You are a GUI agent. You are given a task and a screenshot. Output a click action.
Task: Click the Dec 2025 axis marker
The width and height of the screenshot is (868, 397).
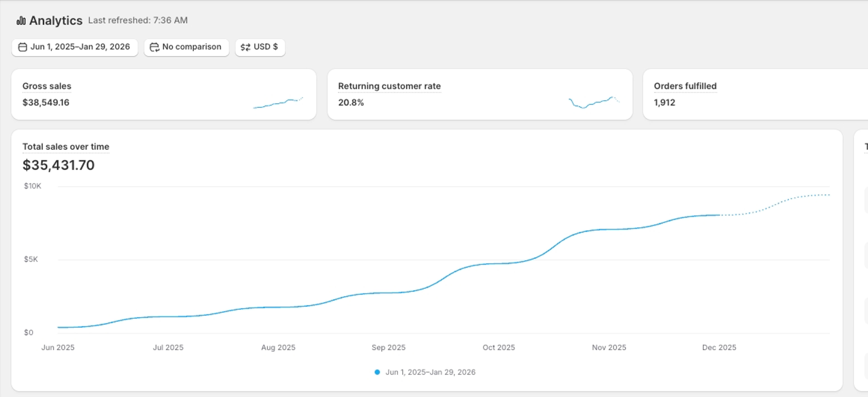tap(719, 347)
